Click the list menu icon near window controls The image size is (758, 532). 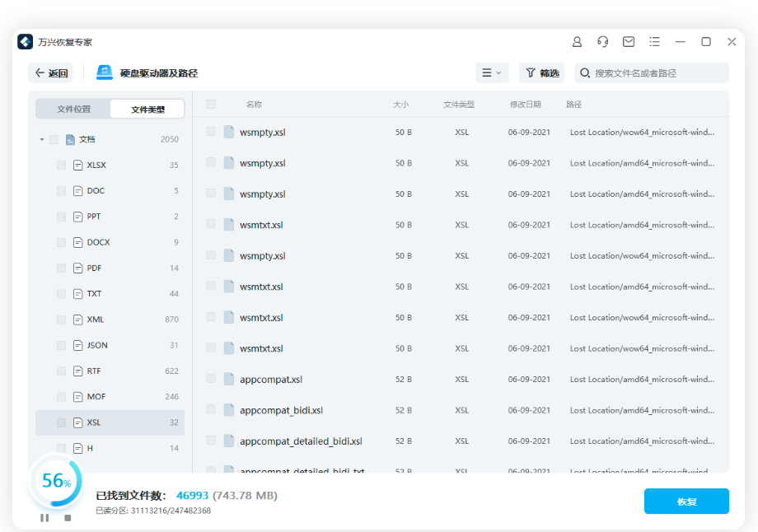coord(656,41)
